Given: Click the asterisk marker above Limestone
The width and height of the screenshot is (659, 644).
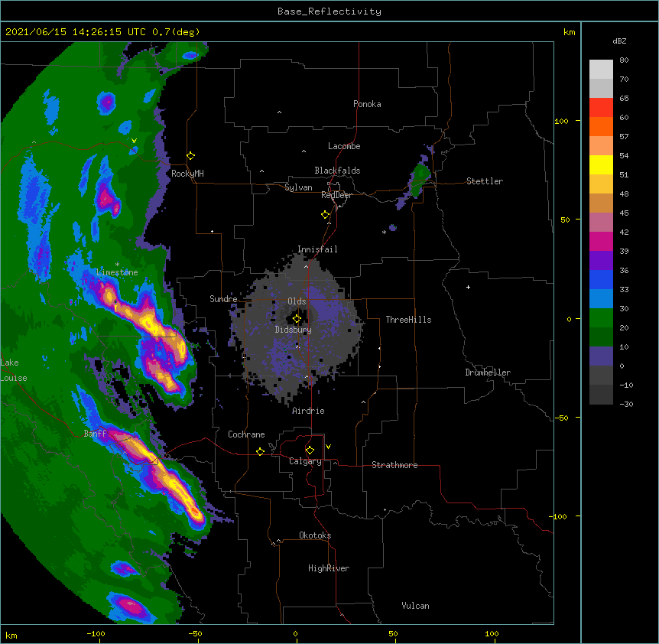Looking at the screenshot, I should coord(117,265).
